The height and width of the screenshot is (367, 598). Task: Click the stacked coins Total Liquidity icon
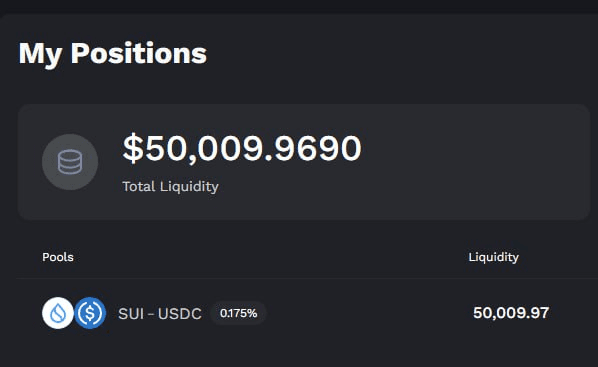tap(70, 162)
